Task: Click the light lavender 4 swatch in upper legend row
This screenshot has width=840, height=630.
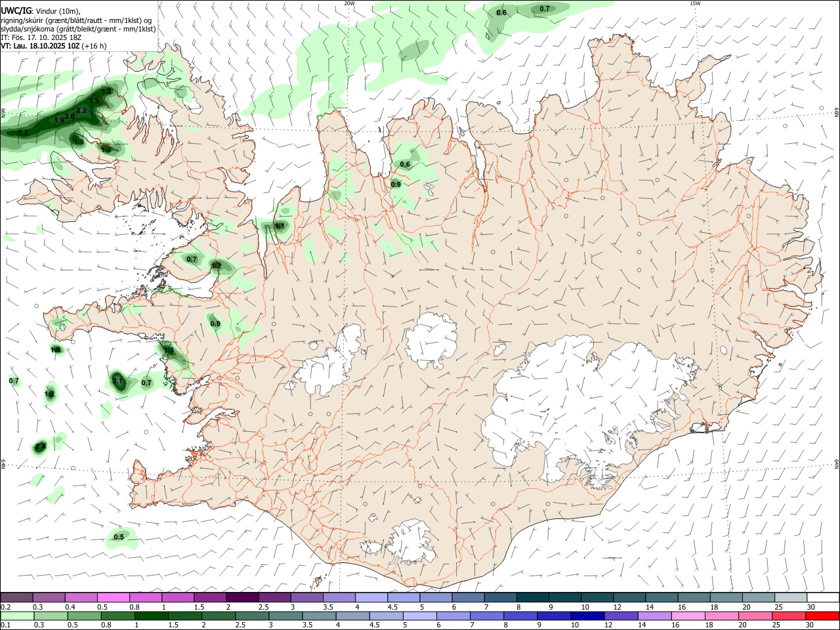Action: (x=371, y=597)
